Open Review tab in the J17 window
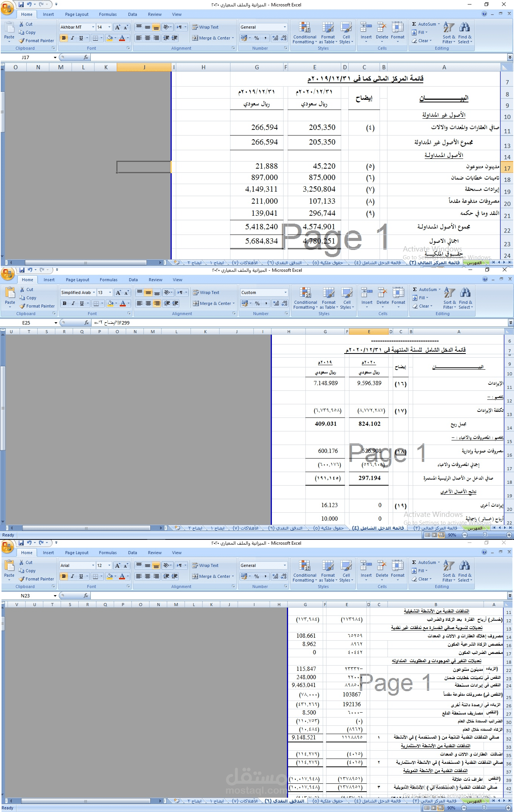 pyautogui.click(x=155, y=14)
